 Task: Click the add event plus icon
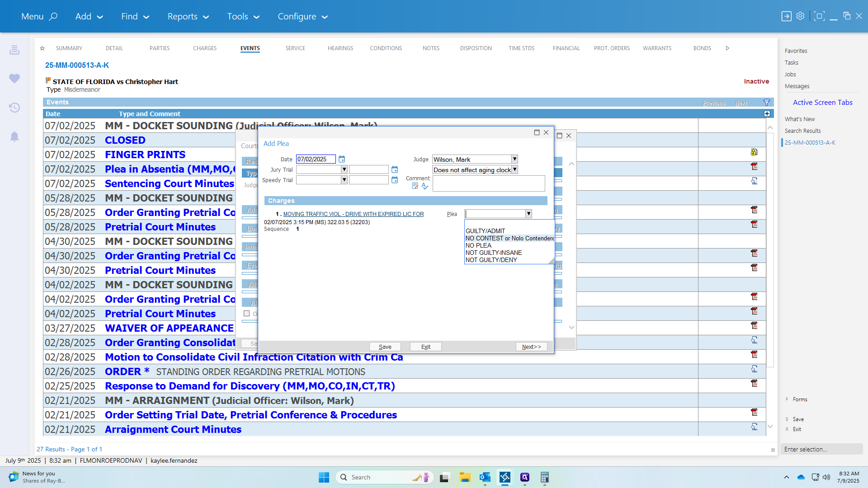point(767,114)
